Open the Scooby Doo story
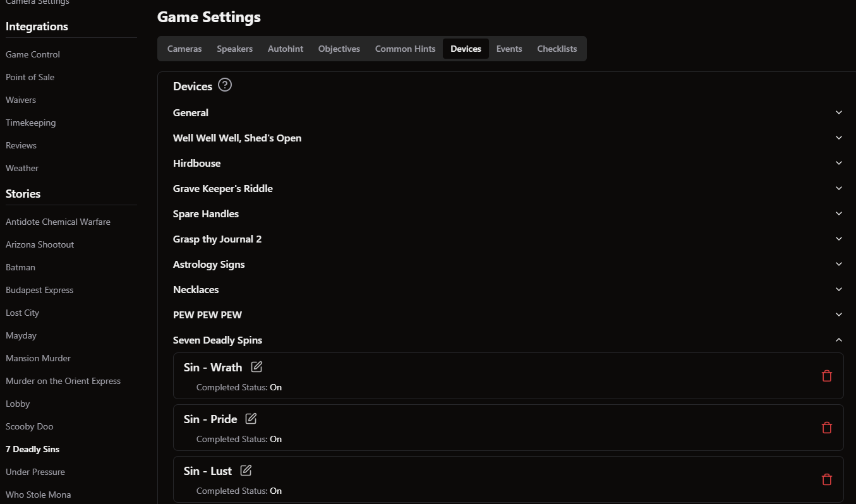The height and width of the screenshot is (504, 856). click(29, 426)
